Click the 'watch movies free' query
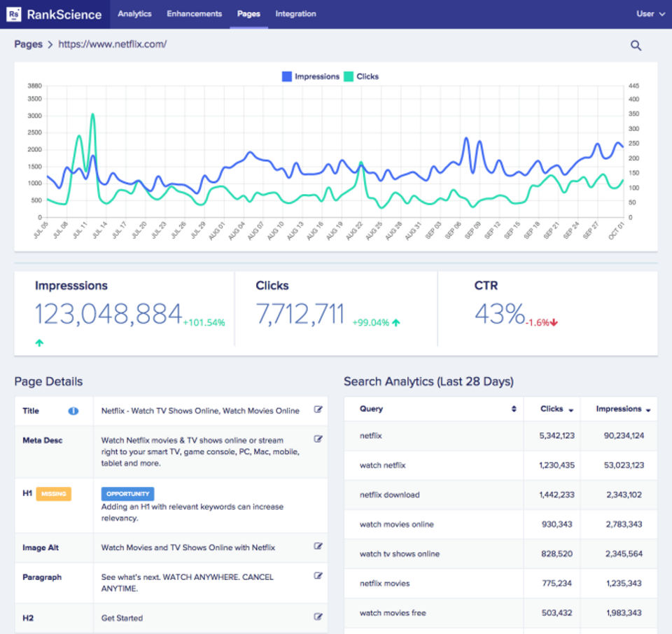This screenshot has height=634, width=672. click(393, 613)
